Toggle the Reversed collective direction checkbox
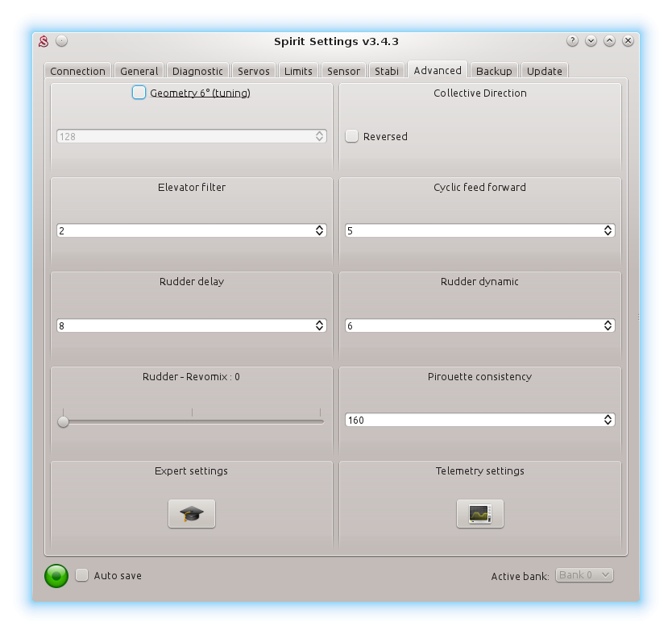This screenshot has width=672, height=634. point(352,136)
